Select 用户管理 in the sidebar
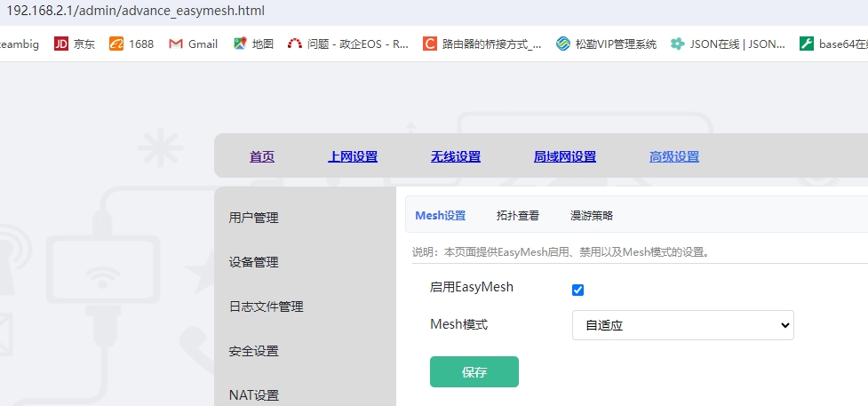This screenshot has height=406, width=868. [x=253, y=218]
